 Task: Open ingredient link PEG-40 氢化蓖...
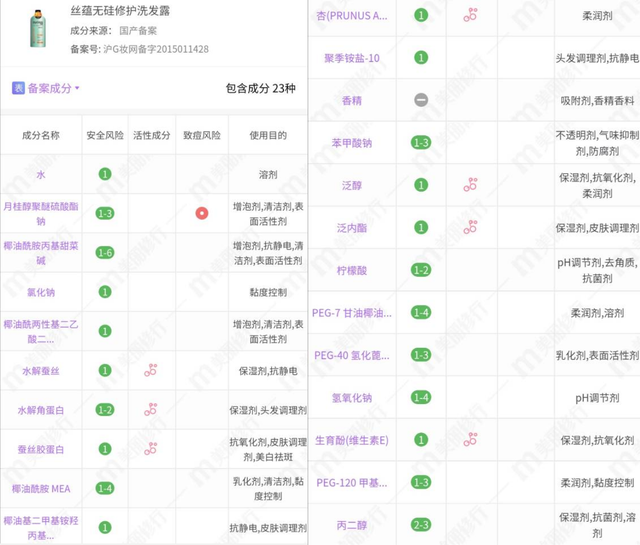352,355
